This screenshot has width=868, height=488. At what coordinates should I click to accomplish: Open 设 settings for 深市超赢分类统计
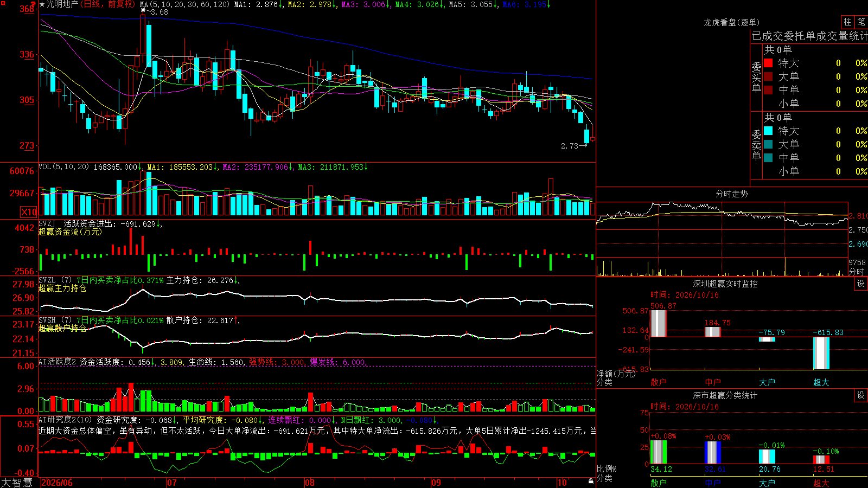[861, 395]
